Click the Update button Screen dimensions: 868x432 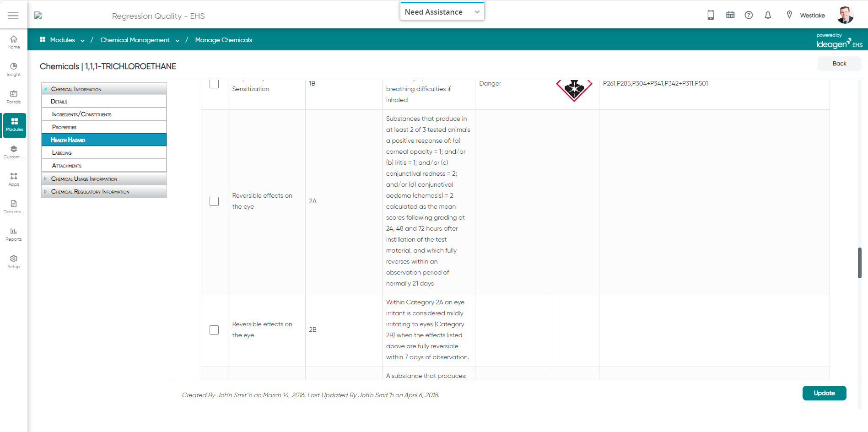824,393
